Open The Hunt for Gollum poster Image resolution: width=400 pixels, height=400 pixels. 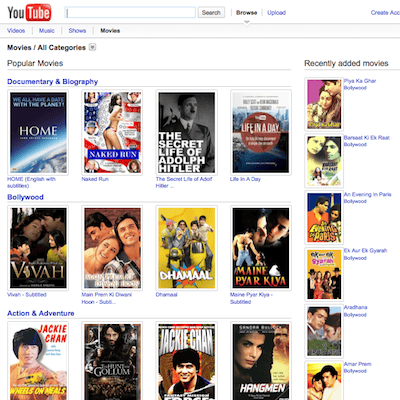112,361
